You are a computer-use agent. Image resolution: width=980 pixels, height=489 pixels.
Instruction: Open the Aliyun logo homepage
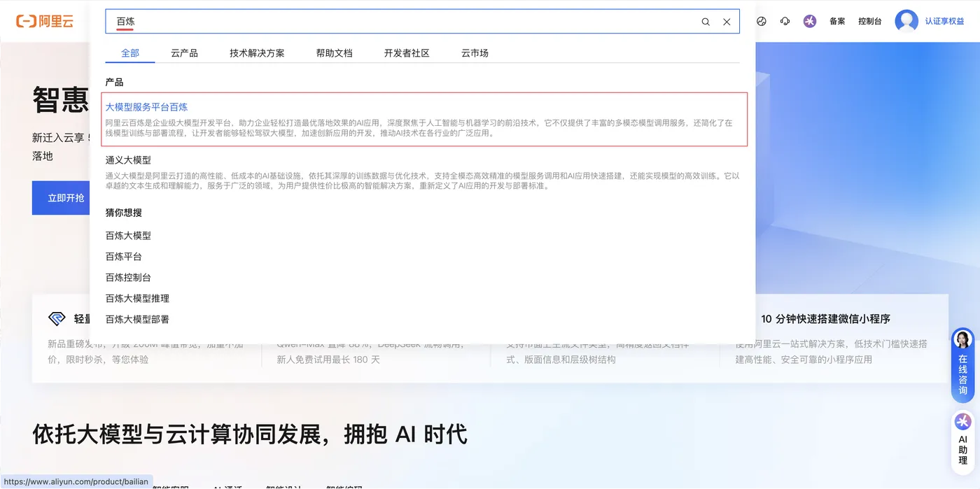45,21
